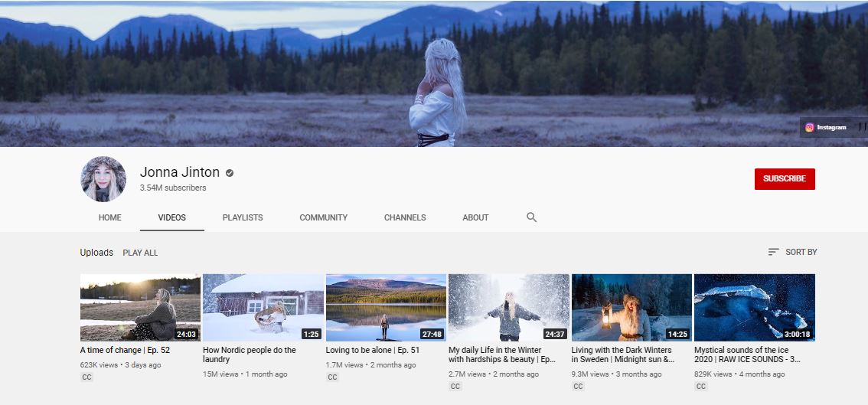868x405 pixels.
Task: Click the 14:25 duration badge
Action: tap(677, 334)
